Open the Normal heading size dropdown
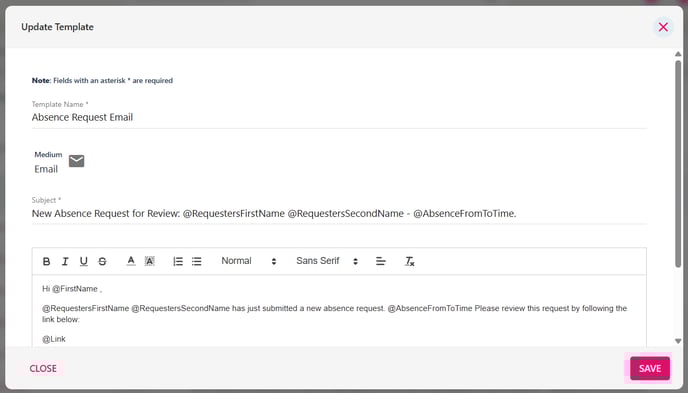 248,261
